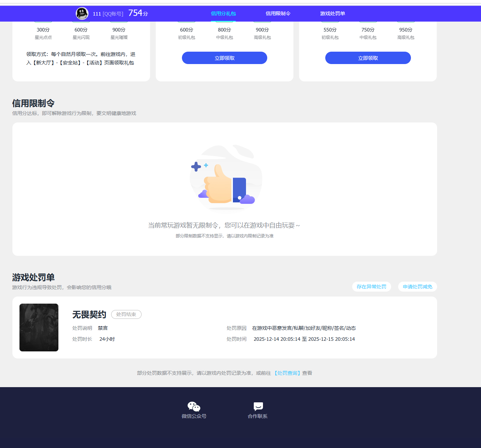Click the 当前常玩游戏暂无限制令 message
Screen dimensions: 481x448
pyautogui.click(x=224, y=225)
